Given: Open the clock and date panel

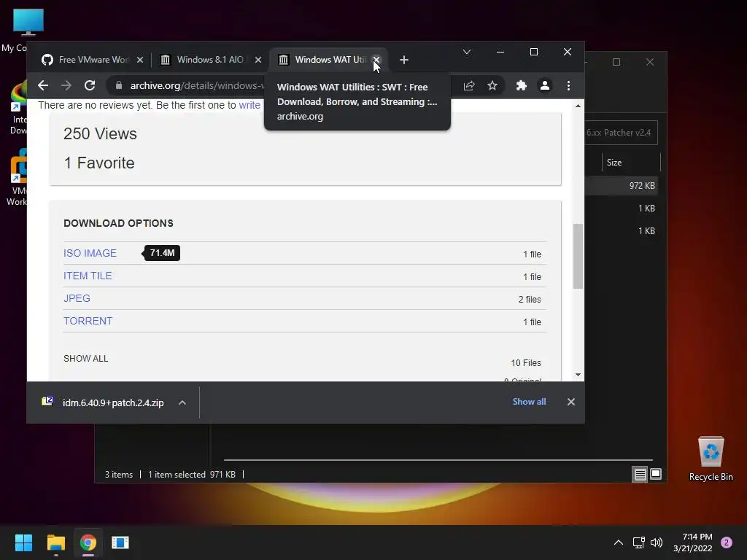Looking at the screenshot, I should point(693,542).
